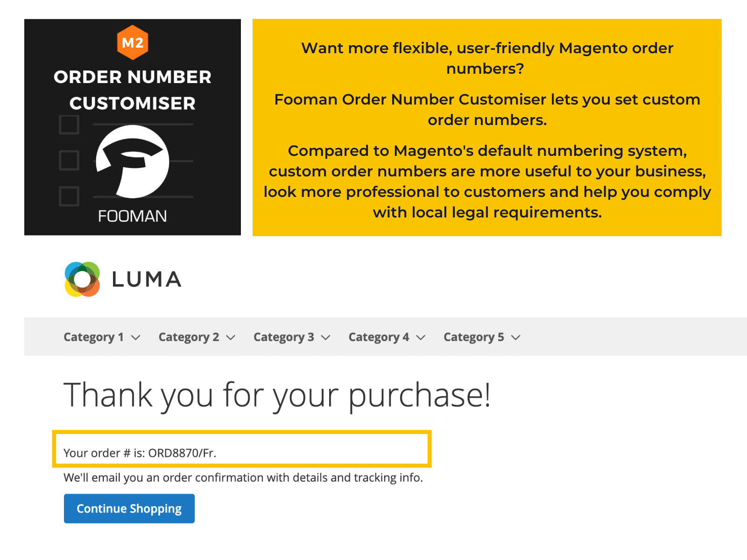Click the orange M2 badge

click(132, 42)
